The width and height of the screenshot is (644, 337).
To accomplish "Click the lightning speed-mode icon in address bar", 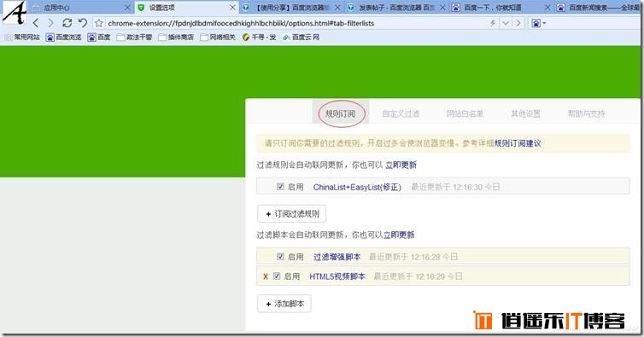I will [x=493, y=23].
